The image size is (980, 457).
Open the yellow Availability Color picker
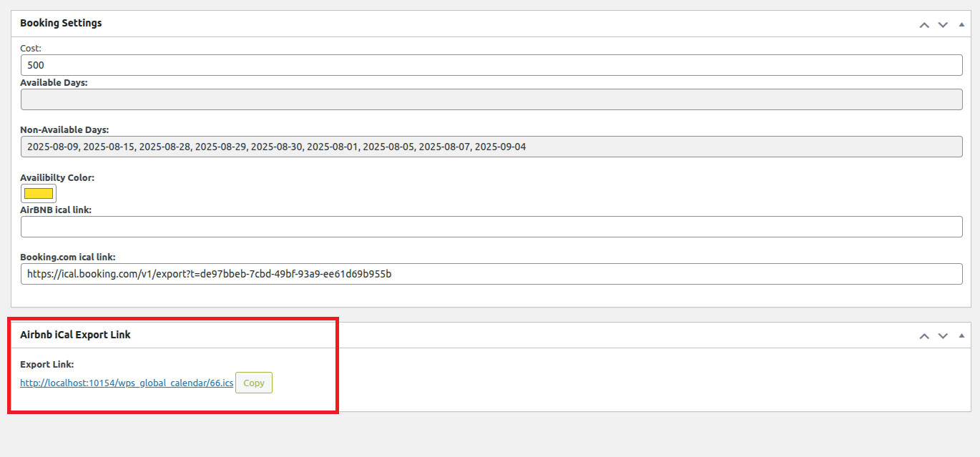pos(39,193)
